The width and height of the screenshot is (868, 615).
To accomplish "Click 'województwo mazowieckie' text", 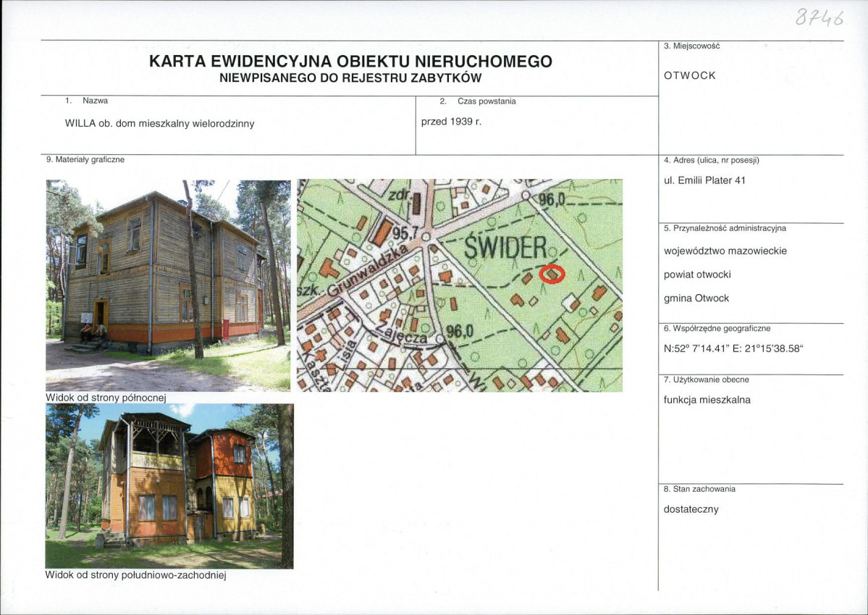I will [725, 251].
